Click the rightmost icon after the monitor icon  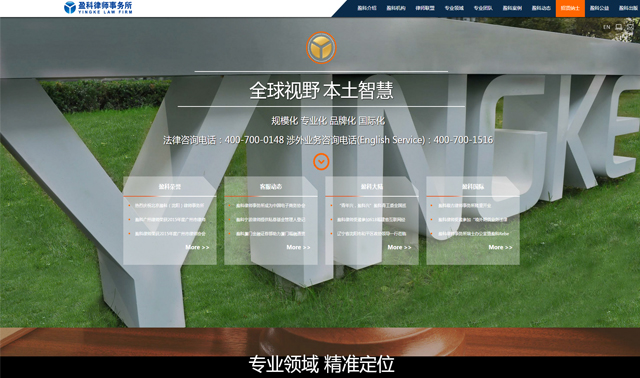click(631, 27)
